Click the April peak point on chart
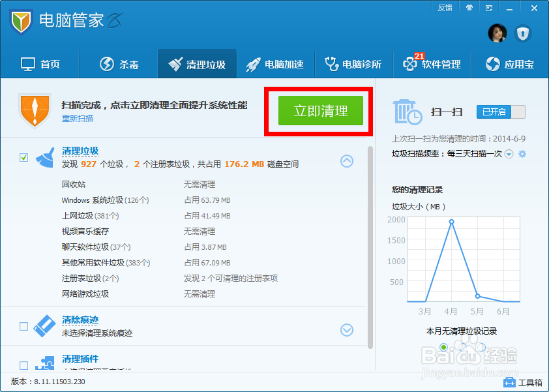The image size is (549, 392). tap(451, 222)
